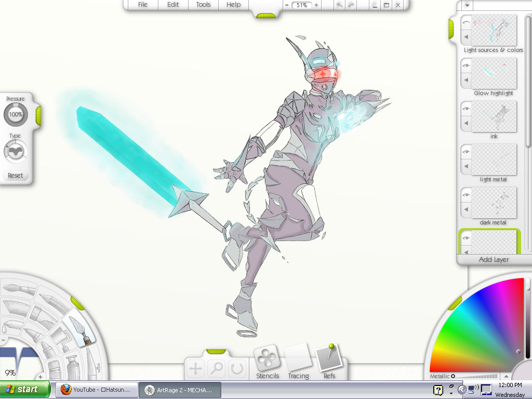532x399 pixels.
Task: Open ink layer options arrow
Action: tap(466, 123)
